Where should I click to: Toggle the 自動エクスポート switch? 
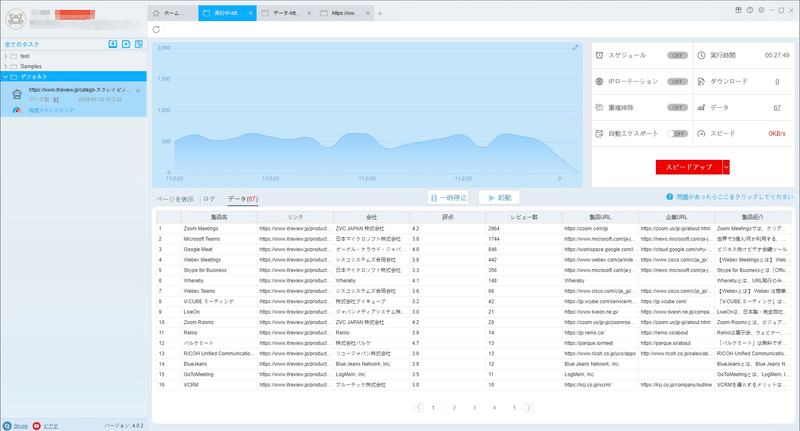pyautogui.click(x=678, y=134)
